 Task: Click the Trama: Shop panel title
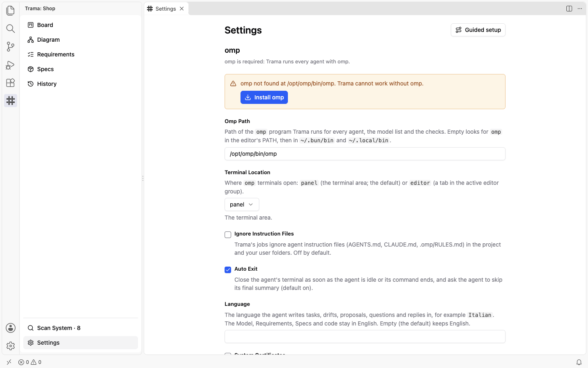click(x=40, y=9)
